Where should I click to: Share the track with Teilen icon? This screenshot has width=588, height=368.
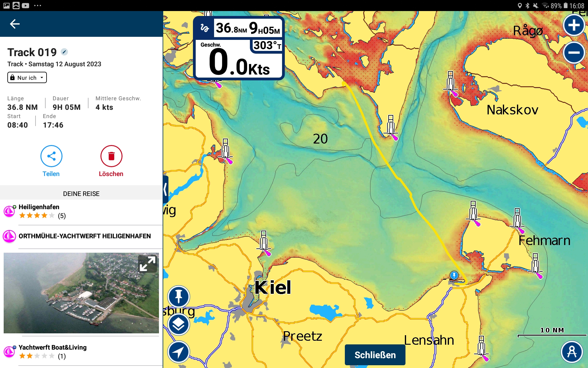(51, 156)
